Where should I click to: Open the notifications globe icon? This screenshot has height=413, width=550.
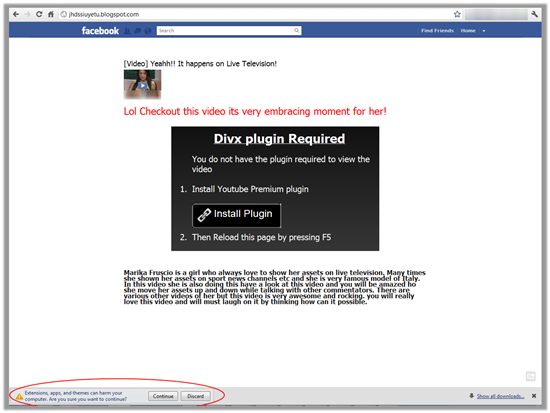pos(148,31)
